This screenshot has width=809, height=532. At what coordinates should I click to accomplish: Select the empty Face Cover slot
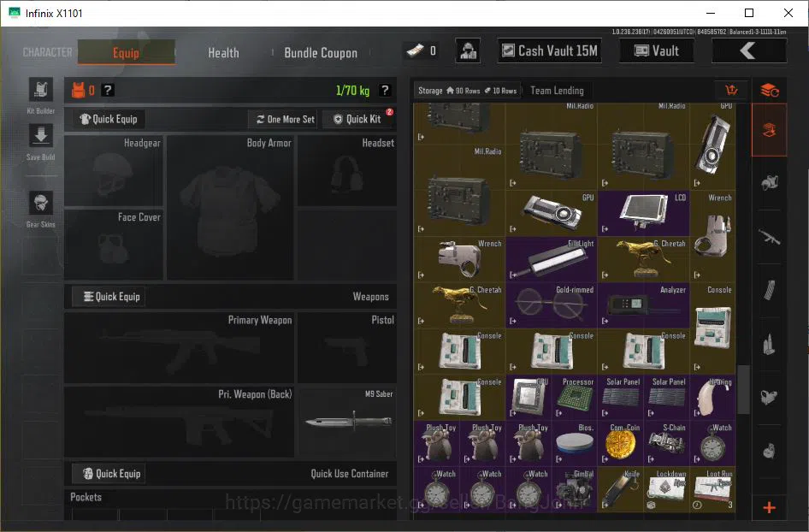(x=114, y=245)
